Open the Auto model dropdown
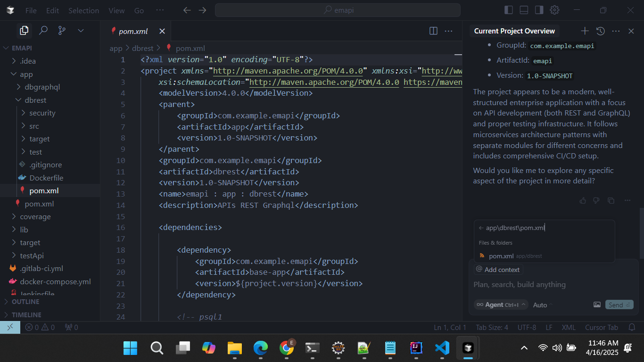This screenshot has width=644, height=362. tap(543, 305)
